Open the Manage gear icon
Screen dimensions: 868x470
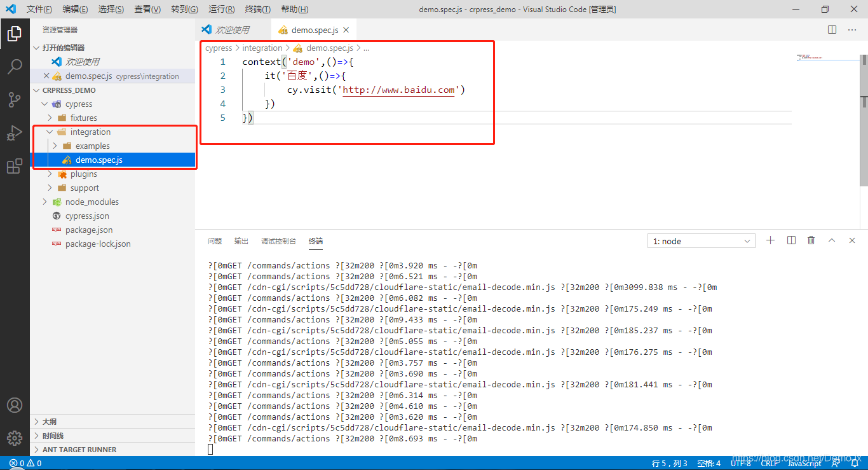point(15,438)
